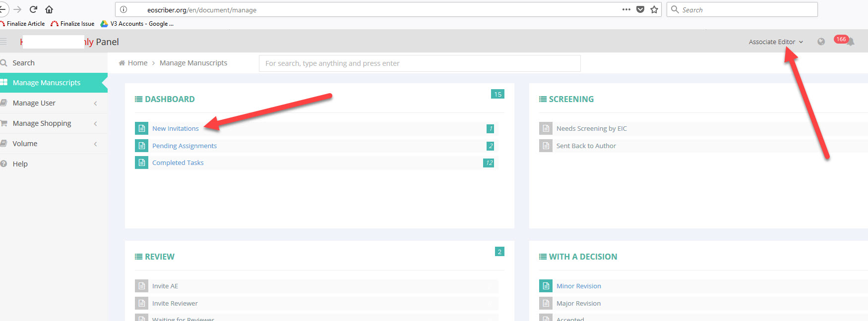Open site information icon in address bar

pyautogui.click(x=124, y=9)
